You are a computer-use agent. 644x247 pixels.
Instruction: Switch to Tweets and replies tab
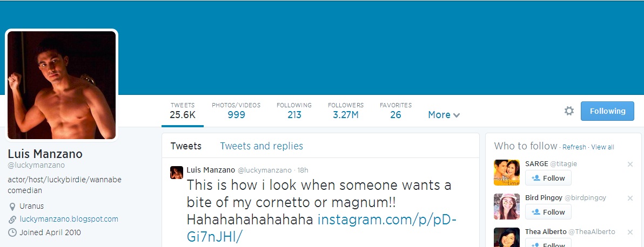pyautogui.click(x=261, y=146)
